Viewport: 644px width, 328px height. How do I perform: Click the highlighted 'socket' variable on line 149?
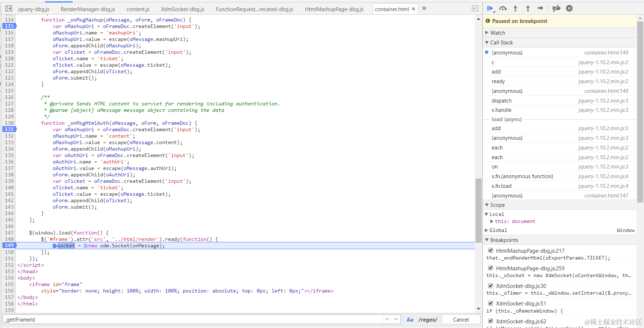[x=66, y=246]
